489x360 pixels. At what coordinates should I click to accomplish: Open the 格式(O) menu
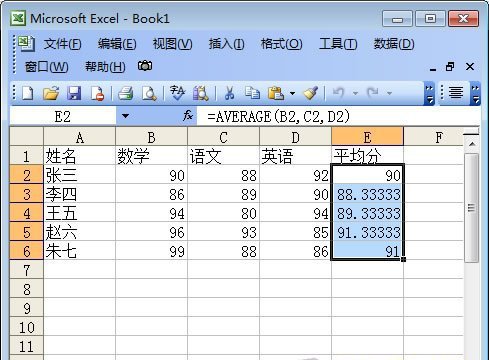[282, 44]
